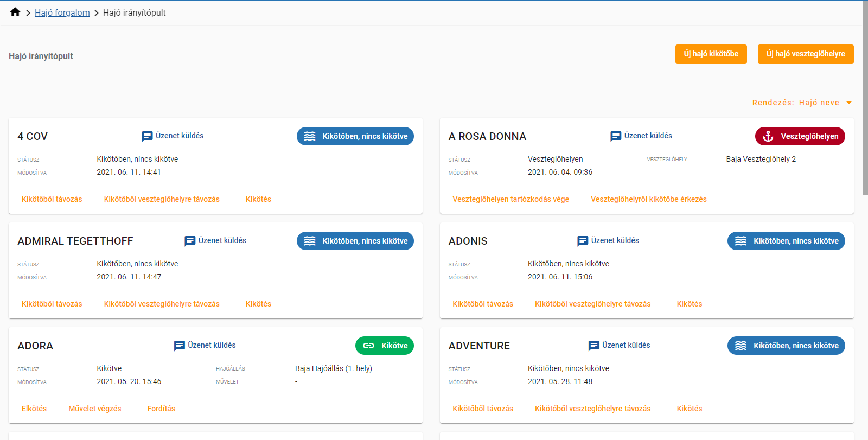This screenshot has height=440, width=868.
Task: Click wave icon on 4 COV status badge
Action: 310,136
